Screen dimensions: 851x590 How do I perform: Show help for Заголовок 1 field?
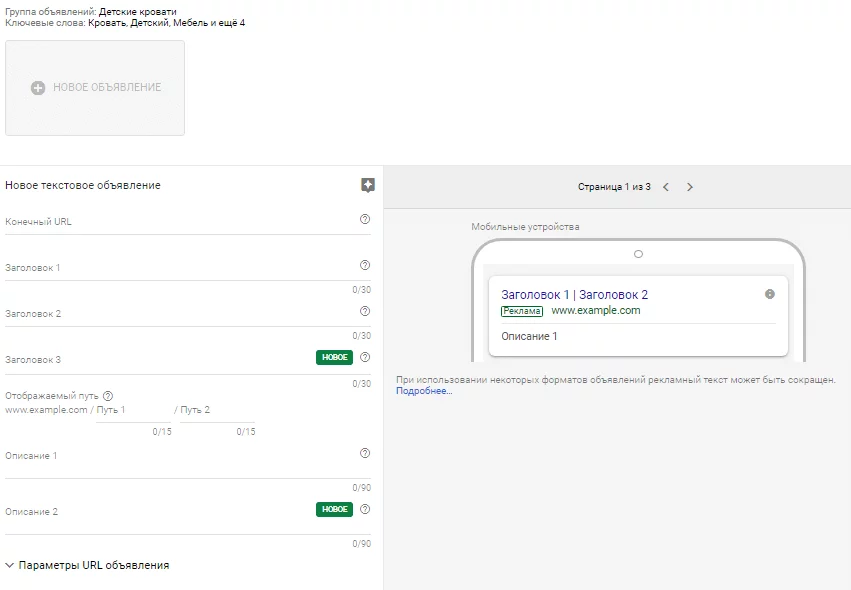[365, 265]
